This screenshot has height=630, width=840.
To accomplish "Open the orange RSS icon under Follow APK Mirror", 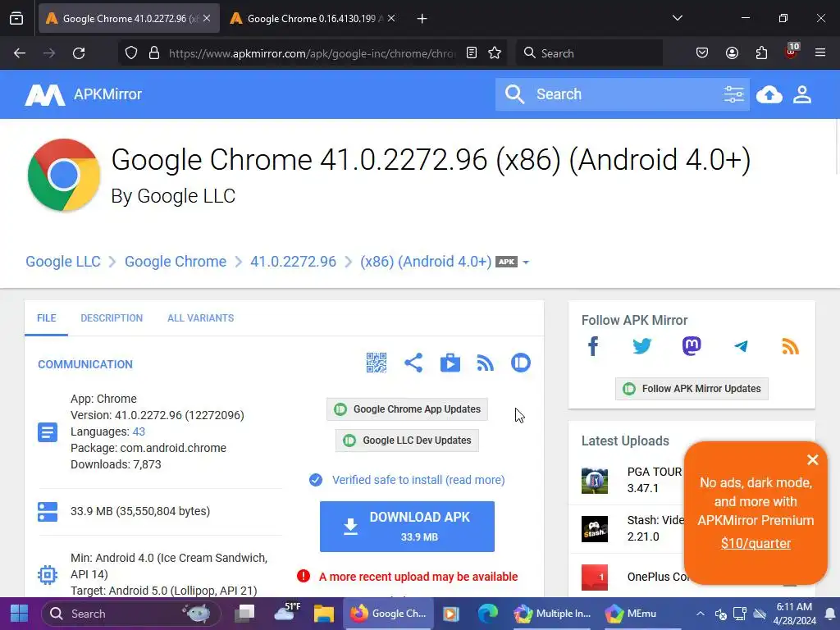I will (790, 346).
